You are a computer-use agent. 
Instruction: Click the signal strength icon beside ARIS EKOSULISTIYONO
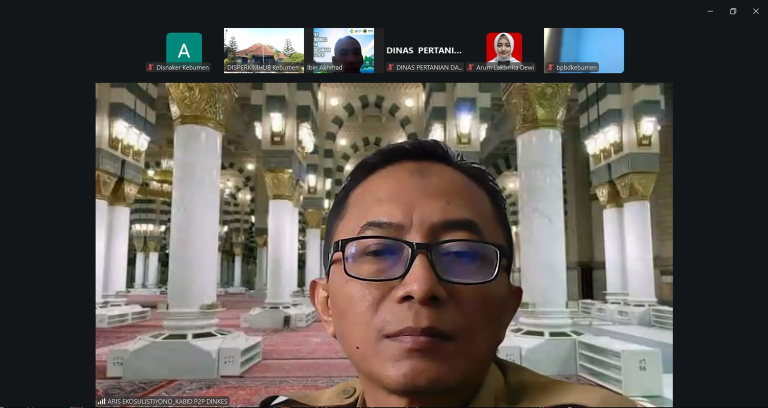(x=101, y=402)
